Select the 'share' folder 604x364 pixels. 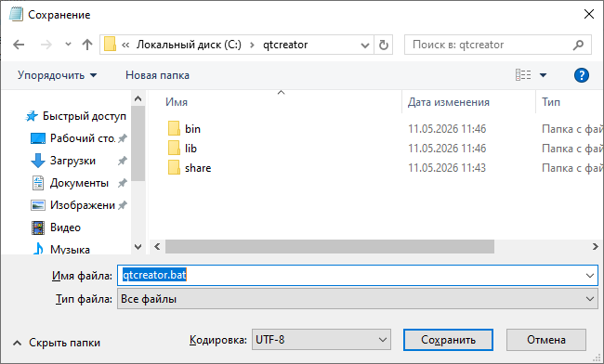(198, 168)
